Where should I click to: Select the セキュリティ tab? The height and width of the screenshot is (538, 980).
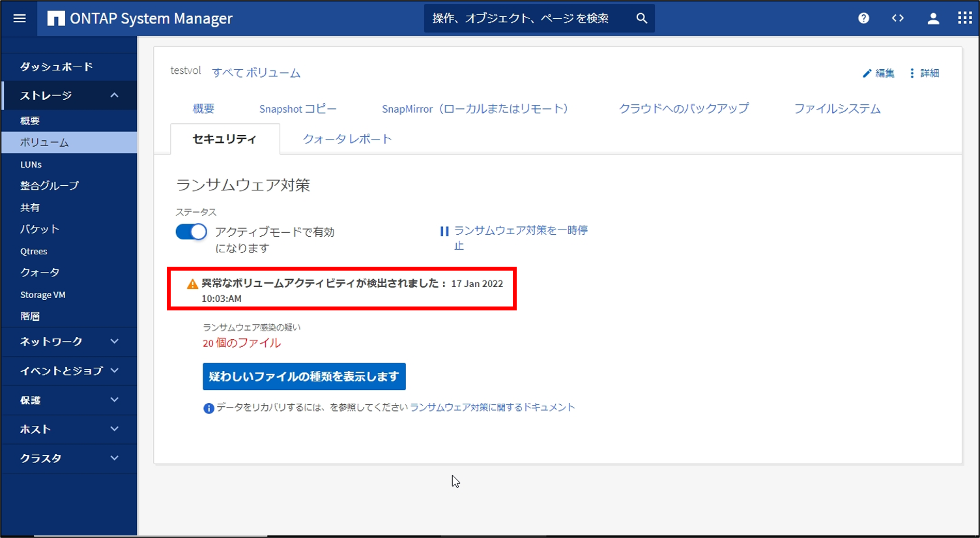click(225, 139)
